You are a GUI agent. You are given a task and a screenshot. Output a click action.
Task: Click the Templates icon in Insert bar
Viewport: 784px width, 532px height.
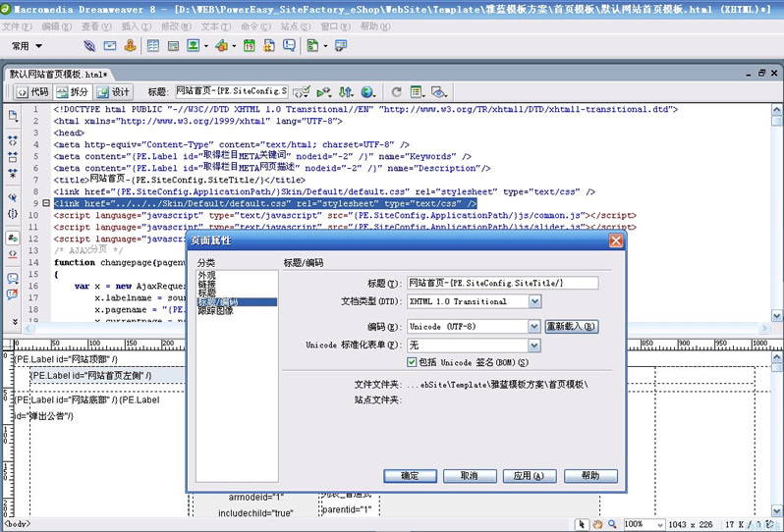[313, 46]
